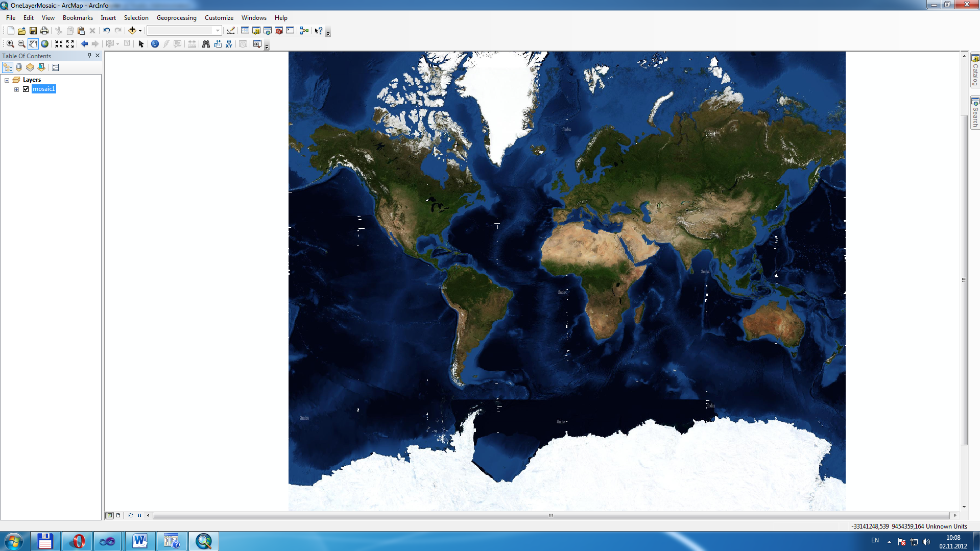
Task: Launch the ModelBuilder window
Action: click(x=304, y=31)
